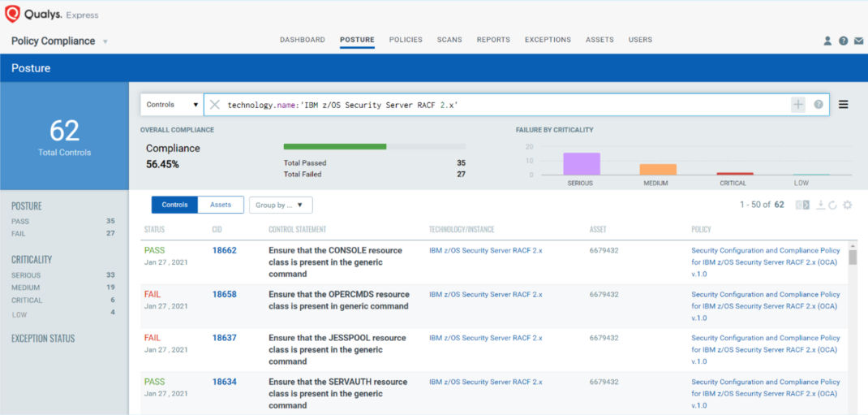Open control CID 18662

point(224,250)
